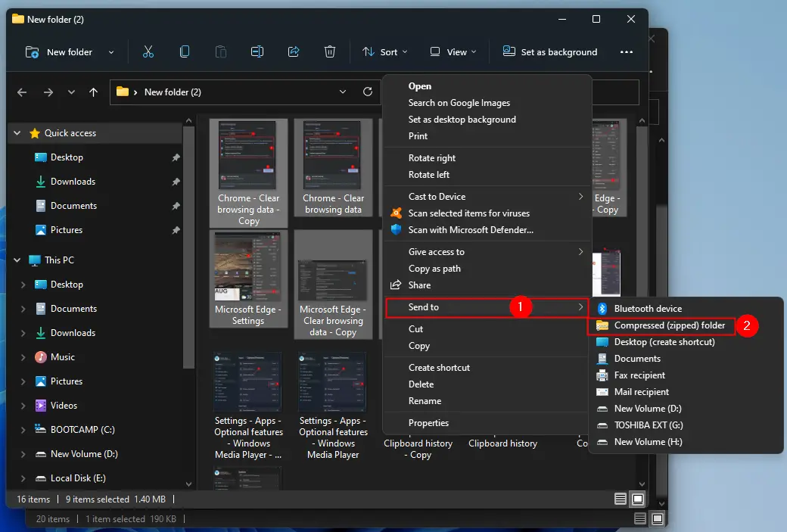Screen dimensions: 787x532
Task: Go back with the left arrow
Action: coord(22,92)
